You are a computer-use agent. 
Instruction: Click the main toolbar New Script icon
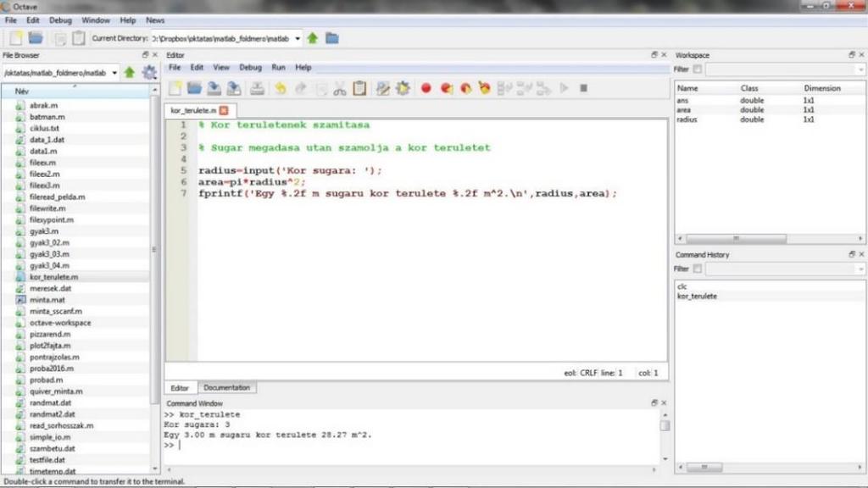(x=16, y=38)
